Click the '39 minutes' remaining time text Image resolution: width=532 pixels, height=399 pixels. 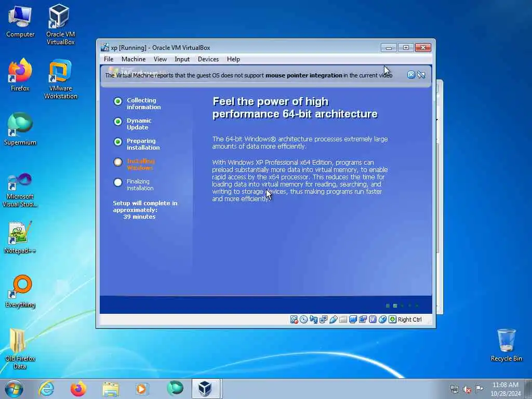[x=139, y=217]
